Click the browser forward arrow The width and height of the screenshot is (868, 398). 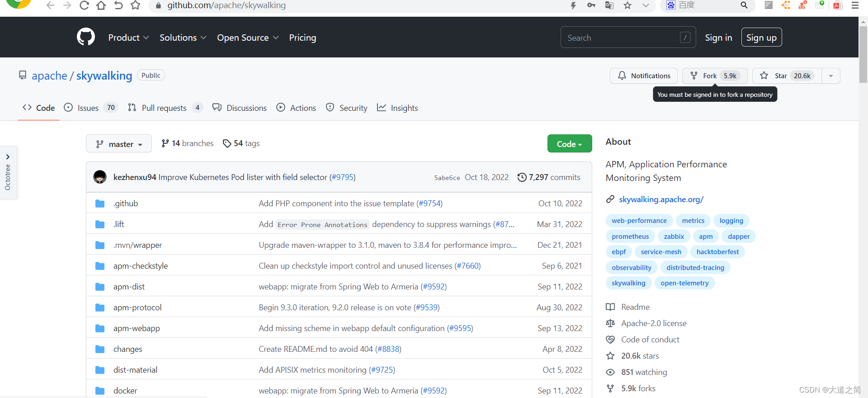point(67,5)
